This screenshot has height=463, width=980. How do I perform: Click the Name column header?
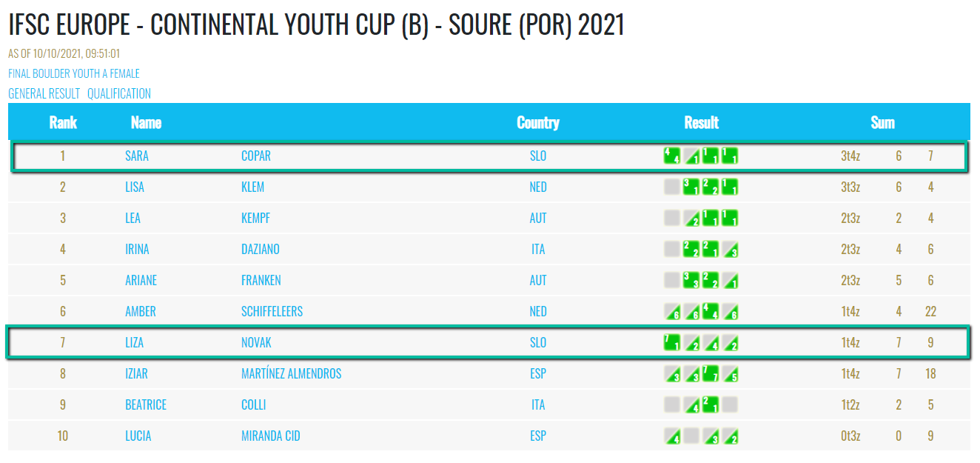146,122
